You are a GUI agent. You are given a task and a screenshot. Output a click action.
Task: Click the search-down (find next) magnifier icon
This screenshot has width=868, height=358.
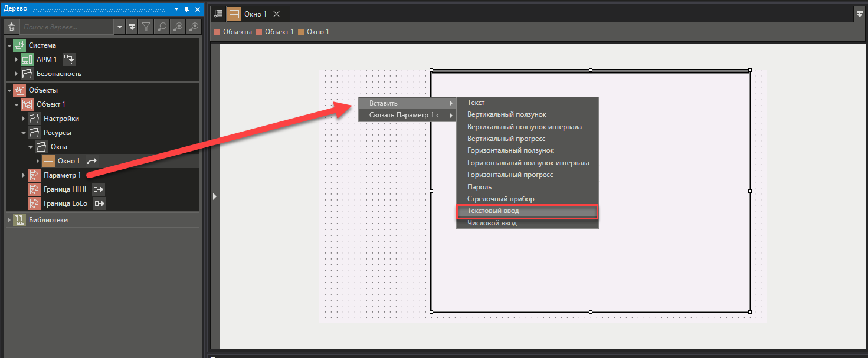[x=194, y=27]
